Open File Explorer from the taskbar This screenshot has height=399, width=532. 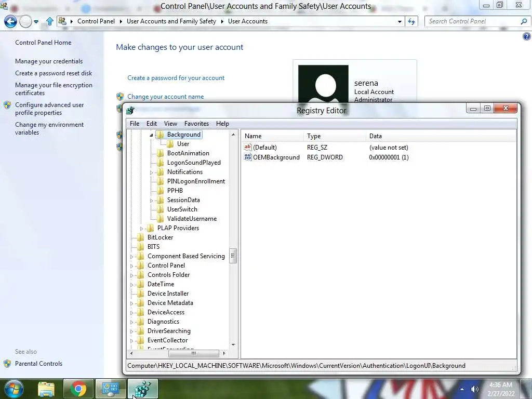[46, 389]
